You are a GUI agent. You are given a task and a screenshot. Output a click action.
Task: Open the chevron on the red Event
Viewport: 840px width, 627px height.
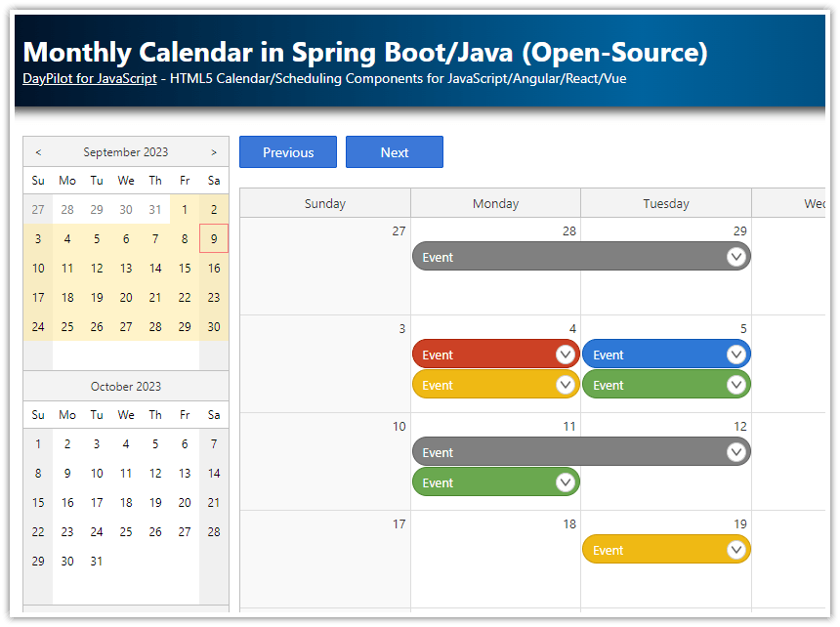(x=566, y=354)
